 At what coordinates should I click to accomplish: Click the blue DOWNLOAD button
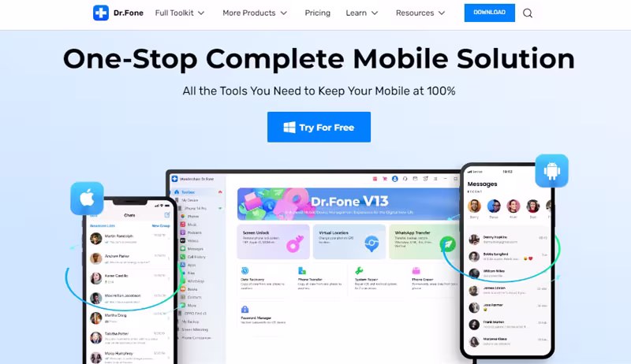(489, 13)
